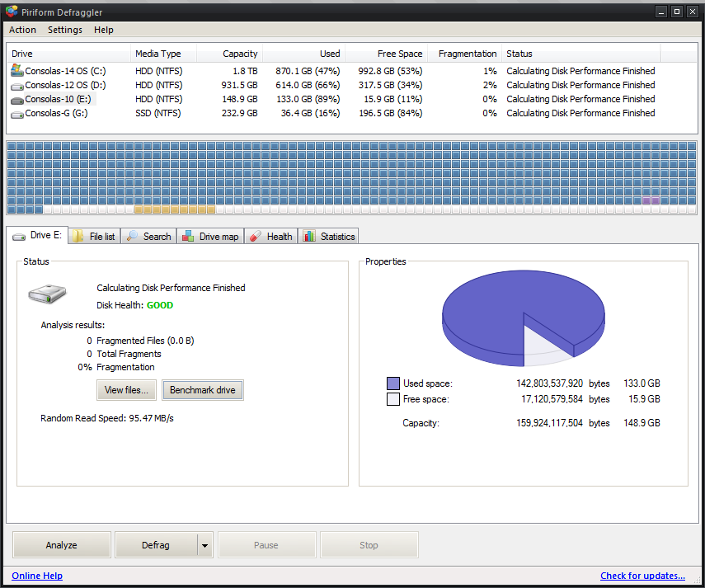The image size is (705, 588).
Task: Switch to the Health tab
Action: click(x=271, y=237)
